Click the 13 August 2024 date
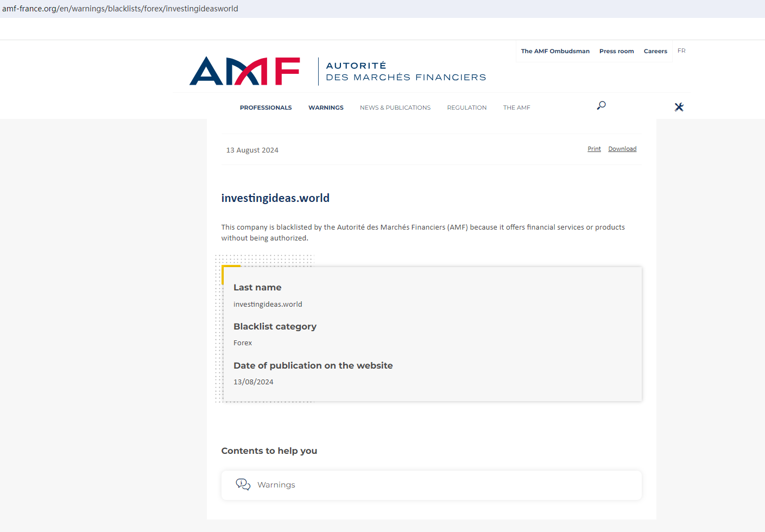This screenshot has width=765, height=532. (252, 150)
